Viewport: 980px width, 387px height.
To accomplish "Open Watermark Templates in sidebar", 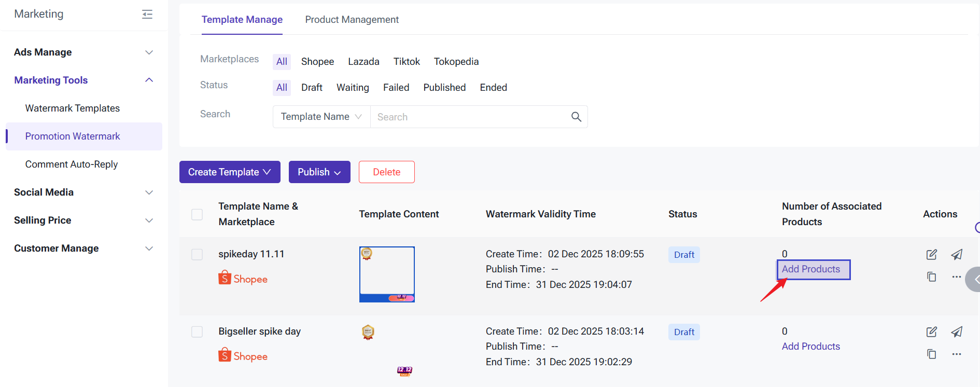I will coord(73,108).
